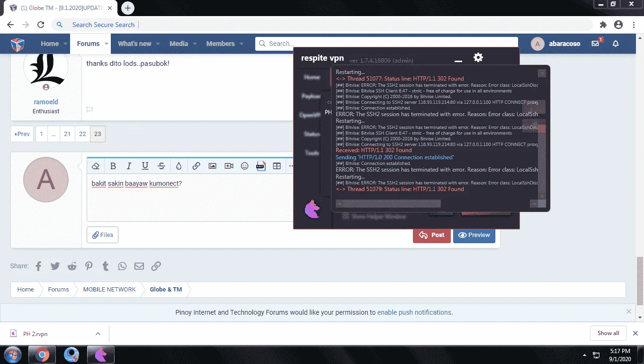Open Windows Start menu orb
The width and height of the screenshot is (644, 364).
click(13, 355)
